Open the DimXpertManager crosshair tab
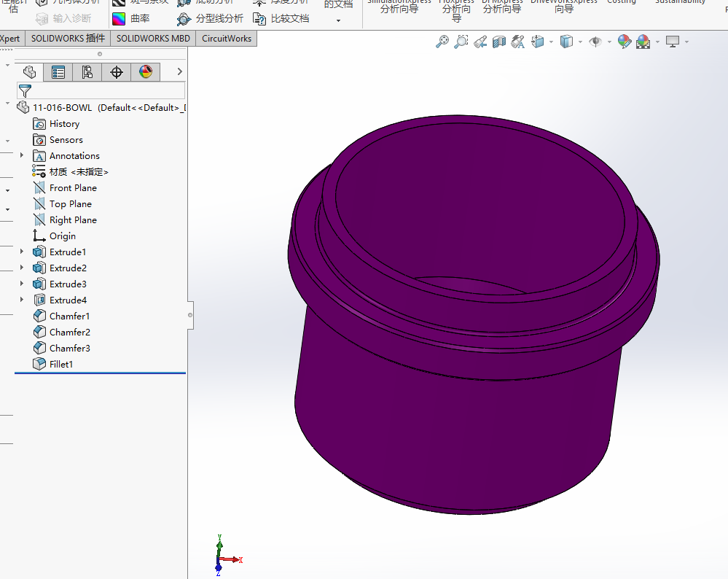728x579 pixels. pos(116,71)
